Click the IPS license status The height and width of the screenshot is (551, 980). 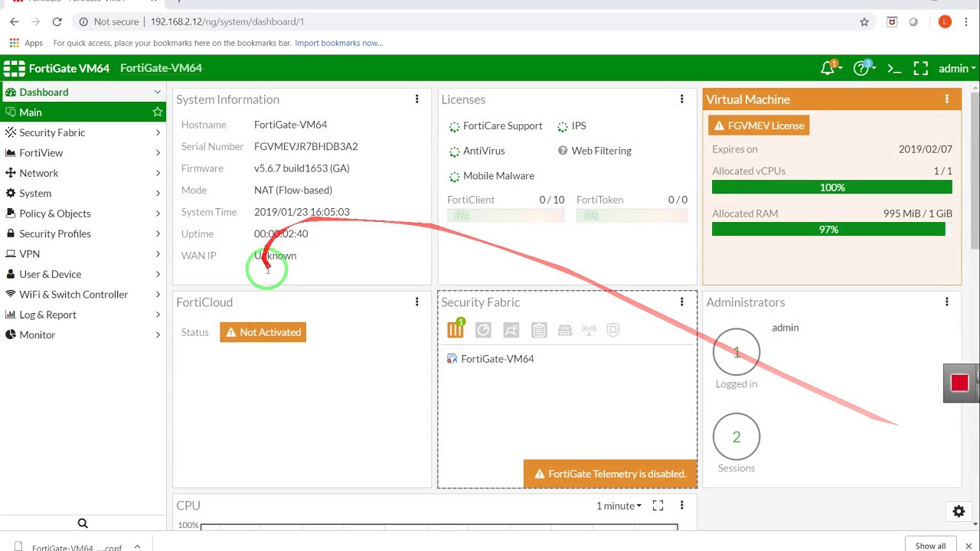coord(572,126)
